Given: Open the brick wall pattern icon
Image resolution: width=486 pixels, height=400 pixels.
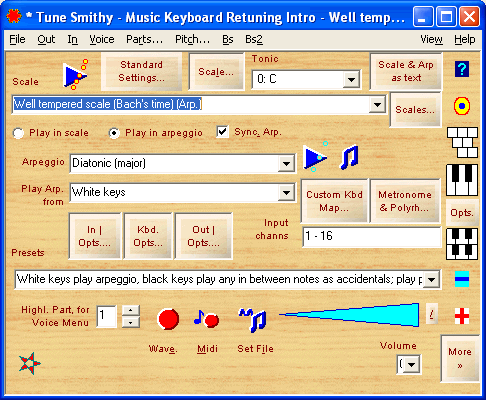Looking at the screenshot, I should coord(462,143).
